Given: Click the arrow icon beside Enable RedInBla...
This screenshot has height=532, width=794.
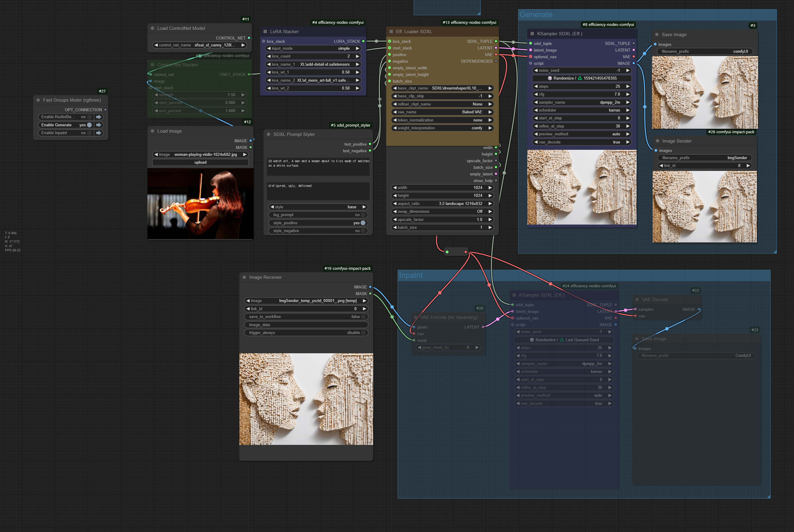Looking at the screenshot, I should coord(99,117).
